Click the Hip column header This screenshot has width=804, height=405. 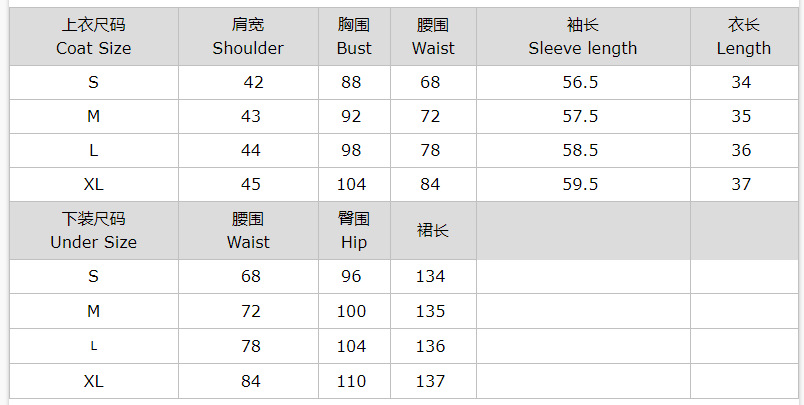[353, 230]
